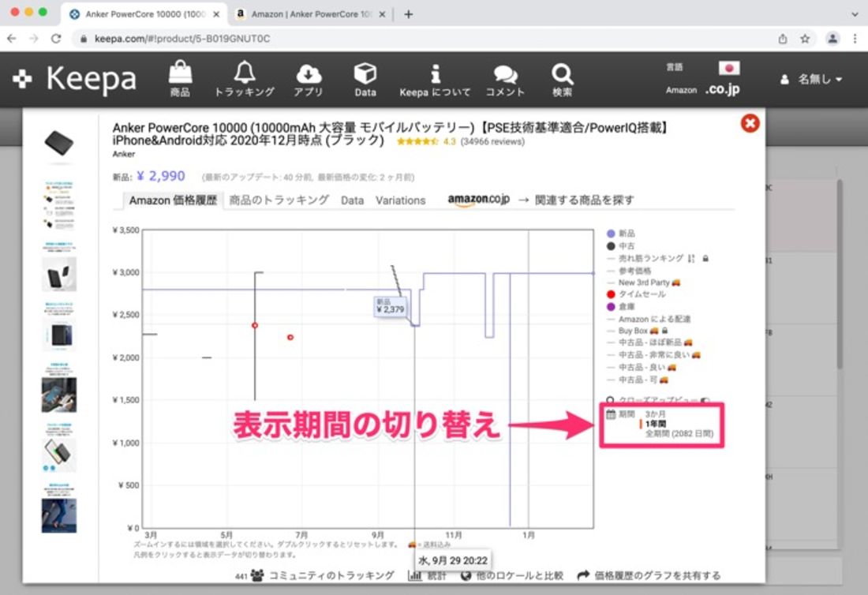Toggle the 中古品 - 可 legend entry

click(x=638, y=380)
